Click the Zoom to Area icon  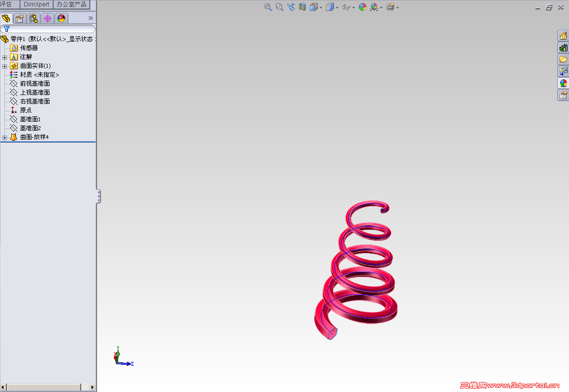point(279,7)
